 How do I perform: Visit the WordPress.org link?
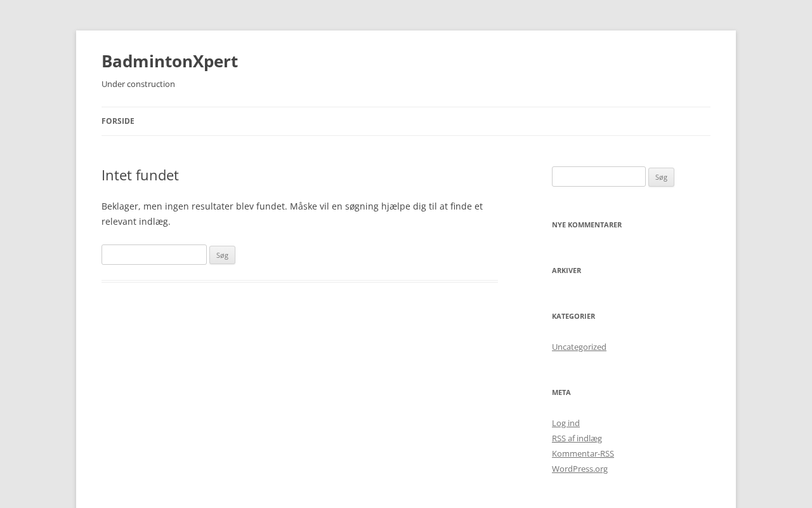pos(579,469)
